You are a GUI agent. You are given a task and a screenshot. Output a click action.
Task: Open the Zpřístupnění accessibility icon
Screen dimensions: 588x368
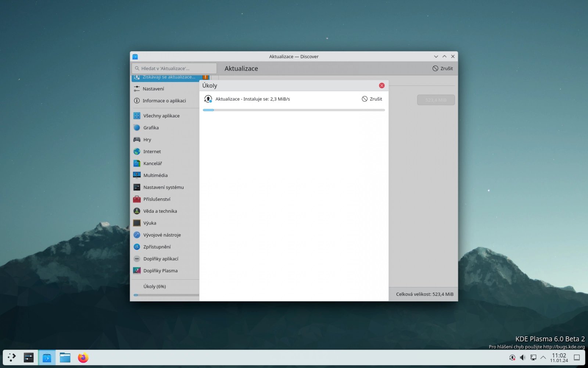137,247
